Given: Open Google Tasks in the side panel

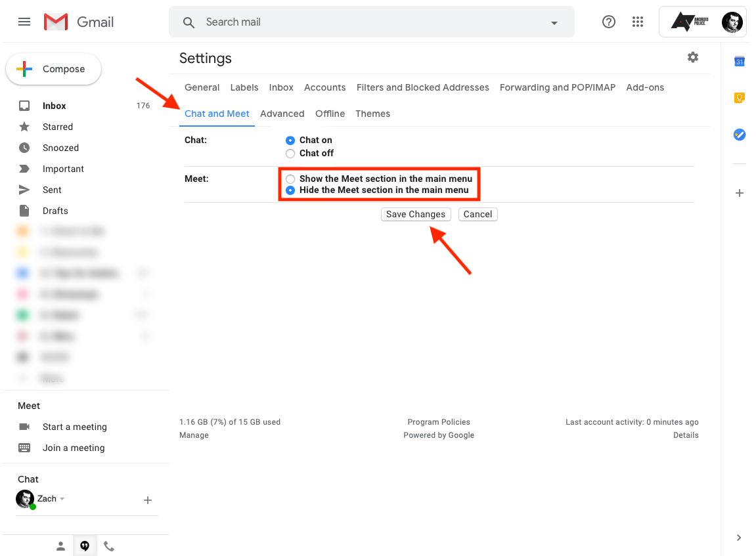Looking at the screenshot, I should tap(739, 135).
